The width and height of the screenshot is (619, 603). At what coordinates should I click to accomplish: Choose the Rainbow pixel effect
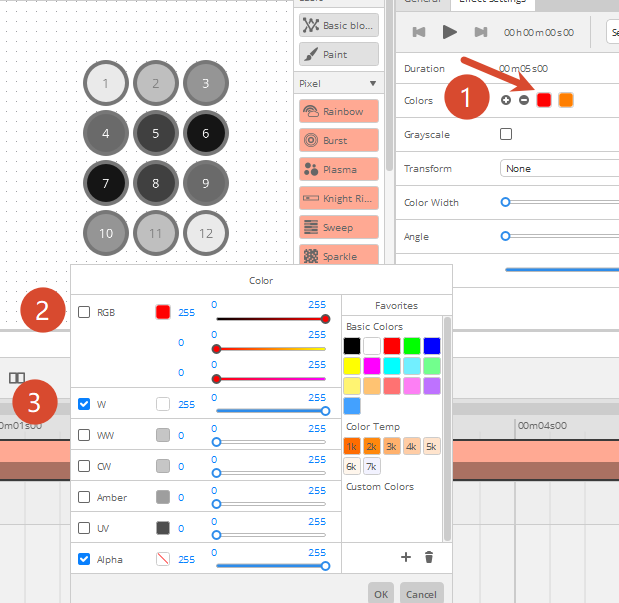point(338,112)
